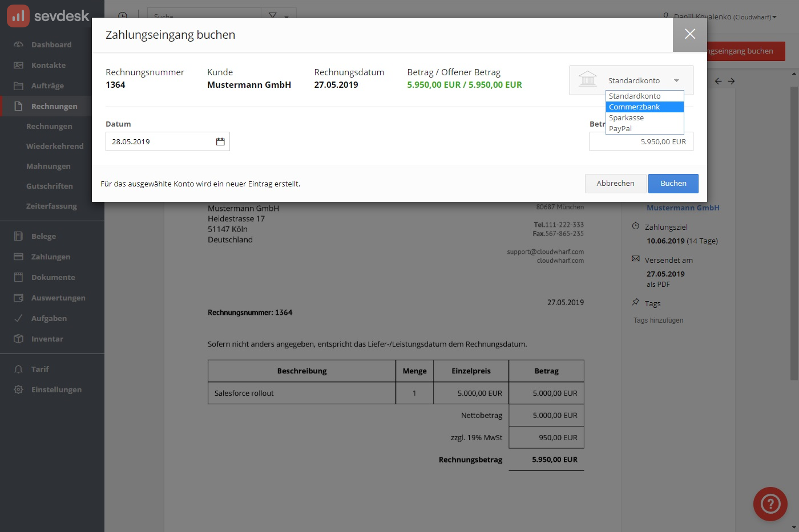Go to the next invoice arrow

coord(731,81)
